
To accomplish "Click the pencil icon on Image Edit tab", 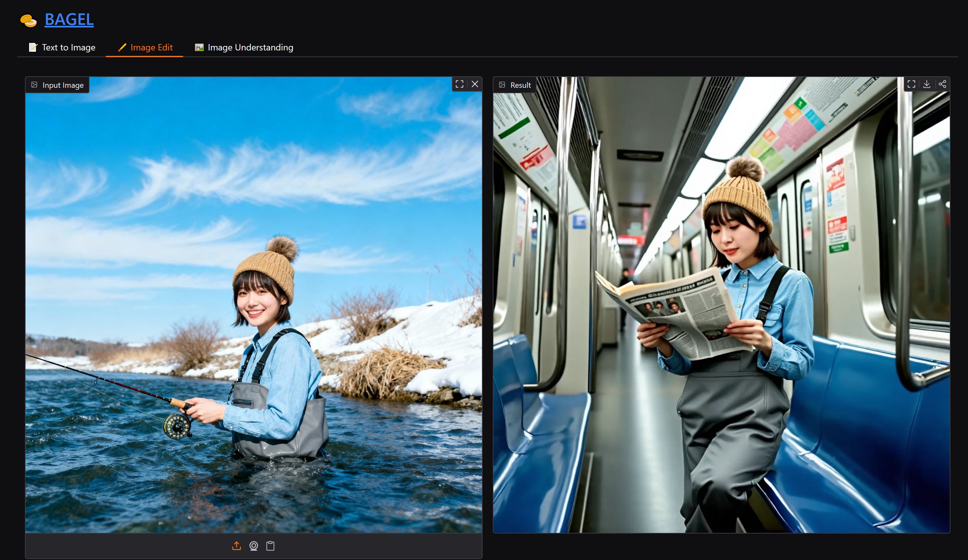I will pyautogui.click(x=122, y=47).
